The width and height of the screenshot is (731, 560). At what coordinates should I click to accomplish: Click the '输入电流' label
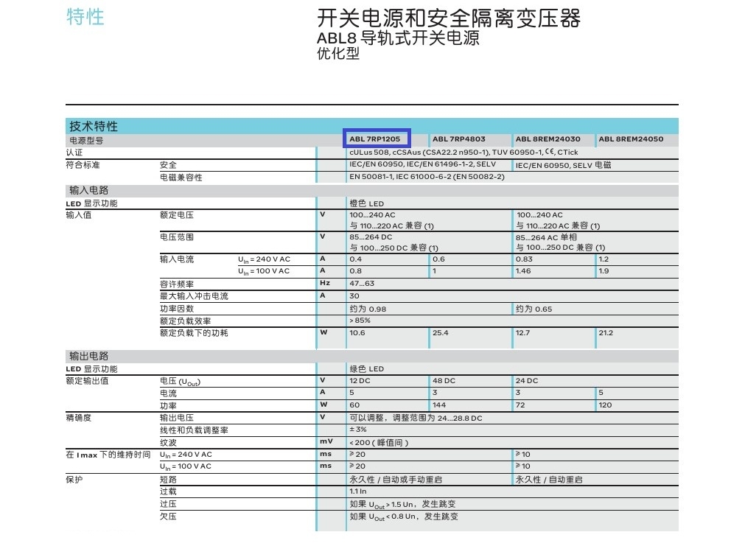[177, 259]
